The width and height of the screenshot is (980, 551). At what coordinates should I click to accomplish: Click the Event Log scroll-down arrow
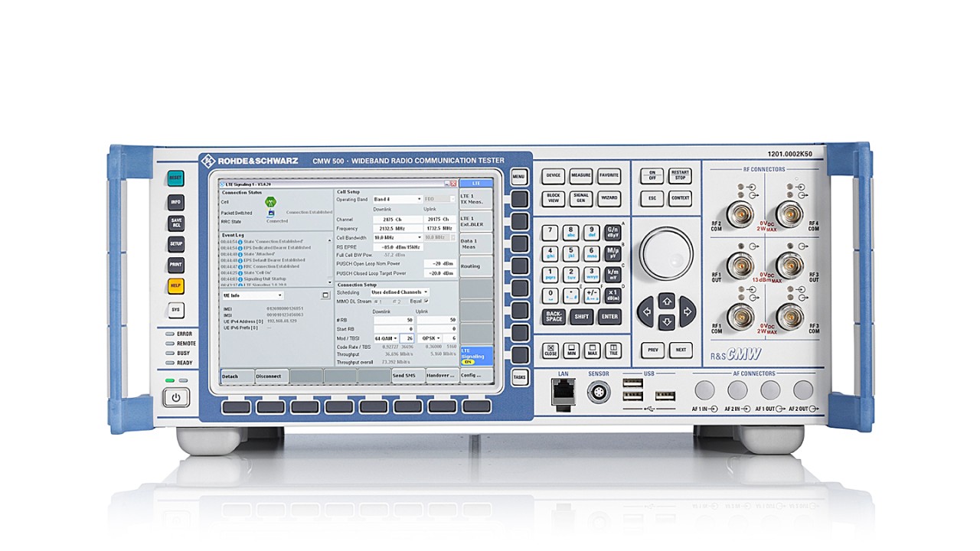click(x=330, y=282)
